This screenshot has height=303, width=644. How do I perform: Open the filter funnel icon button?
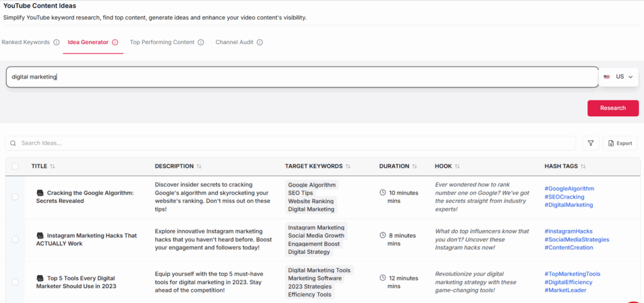point(591,143)
